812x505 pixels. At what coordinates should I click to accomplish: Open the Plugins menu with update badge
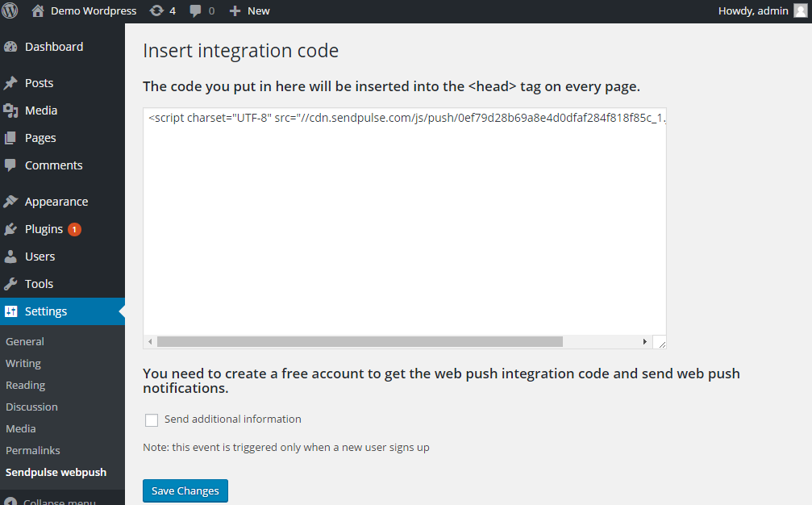(44, 229)
